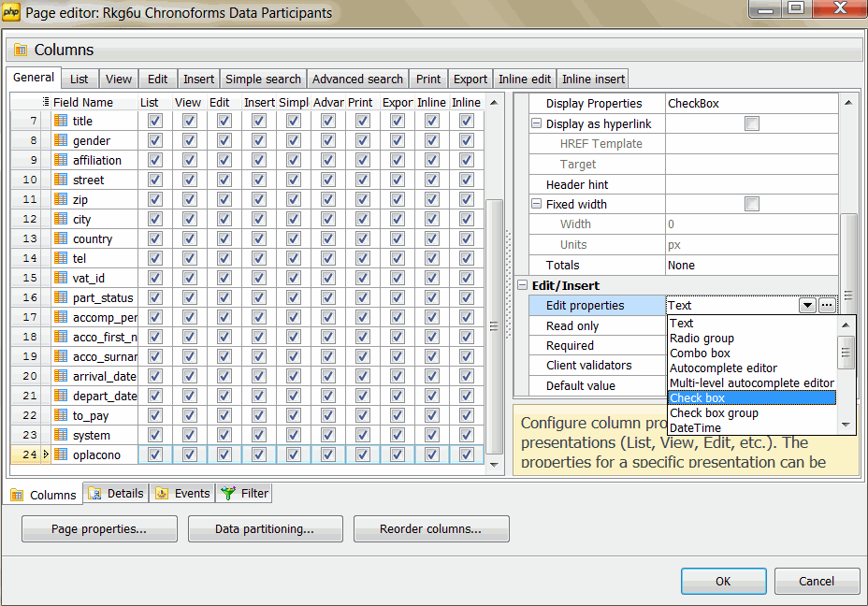Viewport: 868px width, 606px height.
Task: Click the system field table icon
Action: (x=61, y=435)
